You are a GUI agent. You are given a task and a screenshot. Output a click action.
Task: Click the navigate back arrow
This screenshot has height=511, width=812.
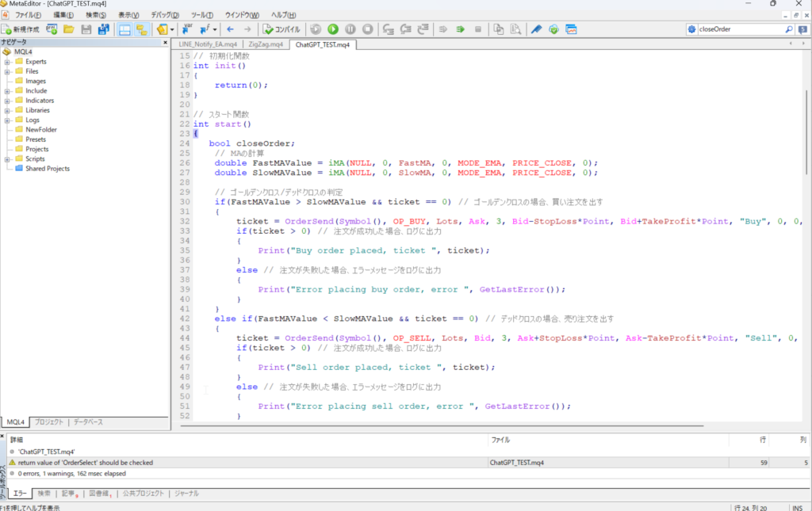pos(231,29)
